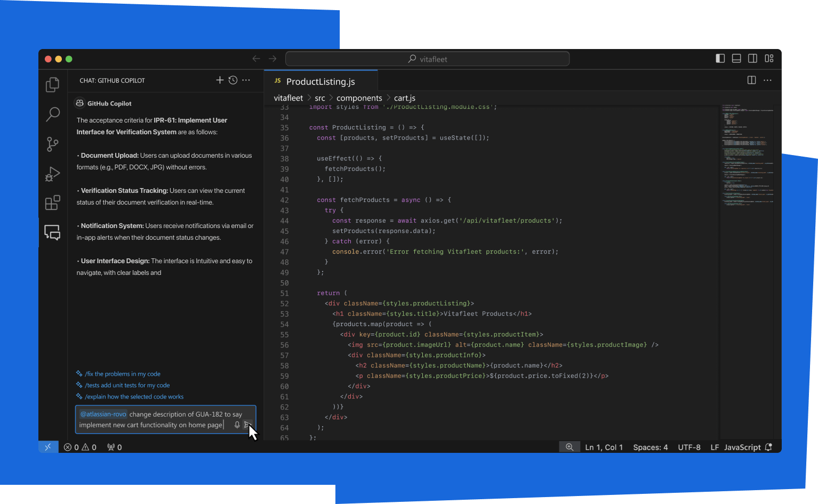
Task: Toggle the secondary side bar
Action: 752,59
